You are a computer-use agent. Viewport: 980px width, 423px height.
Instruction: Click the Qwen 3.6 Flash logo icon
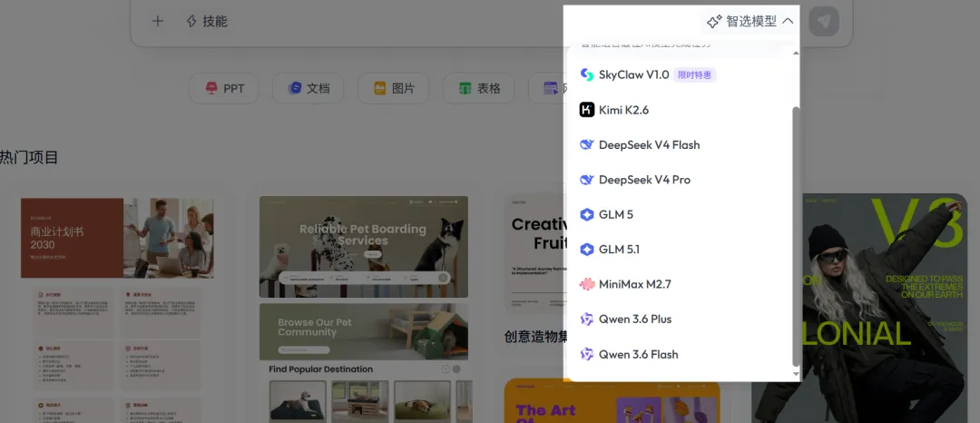[x=587, y=354]
